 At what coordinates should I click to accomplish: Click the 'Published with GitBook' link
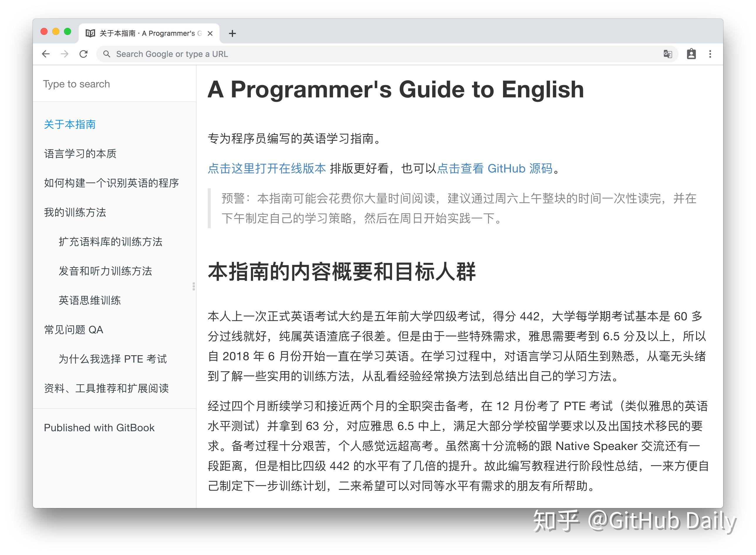[99, 428]
